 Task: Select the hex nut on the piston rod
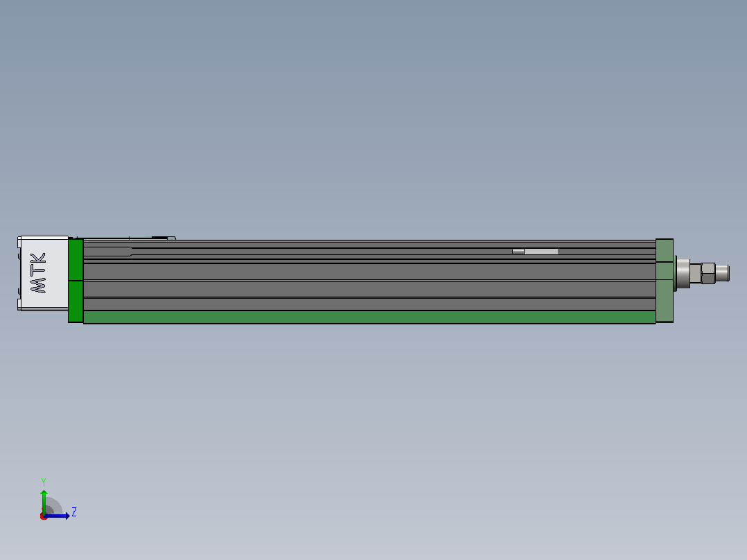[x=708, y=274]
